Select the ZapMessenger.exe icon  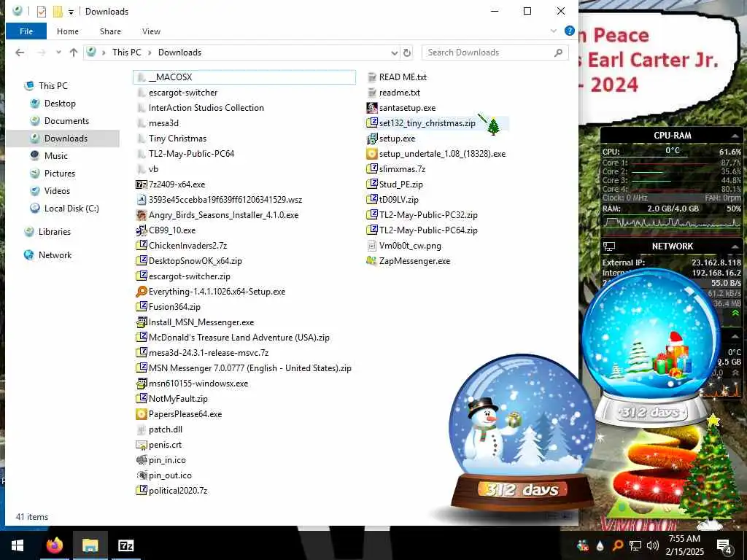coord(372,261)
